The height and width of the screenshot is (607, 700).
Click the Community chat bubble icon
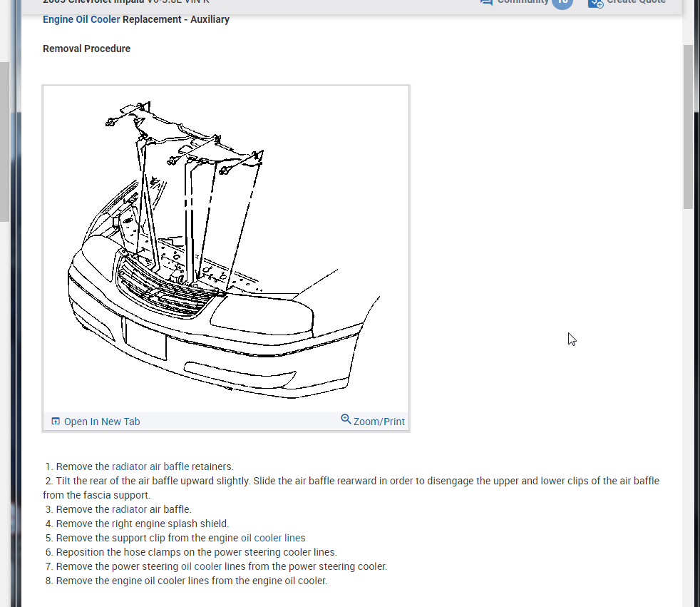[x=486, y=2]
